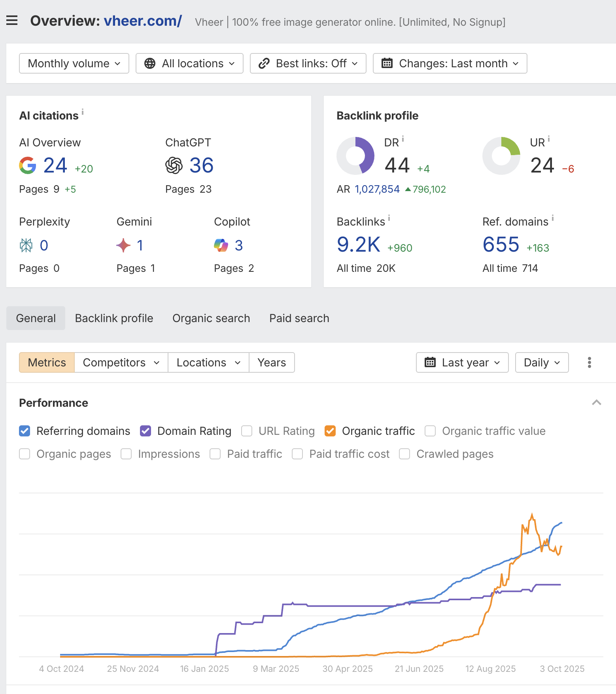The width and height of the screenshot is (616, 694).
Task: Click the UR green donut chart
Action: click(501, 156)
